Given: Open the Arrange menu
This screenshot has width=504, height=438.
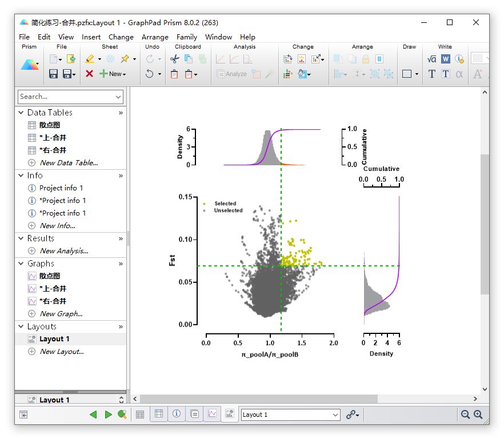Looking at the screenshot, I should pyautogui.click(x=155, y=37).
